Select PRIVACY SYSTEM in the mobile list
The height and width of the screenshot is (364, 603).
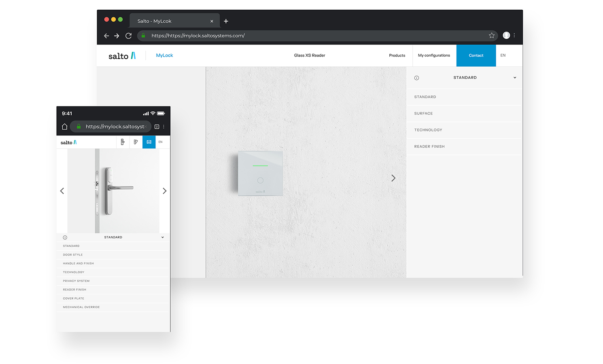[x=113, y=281]
